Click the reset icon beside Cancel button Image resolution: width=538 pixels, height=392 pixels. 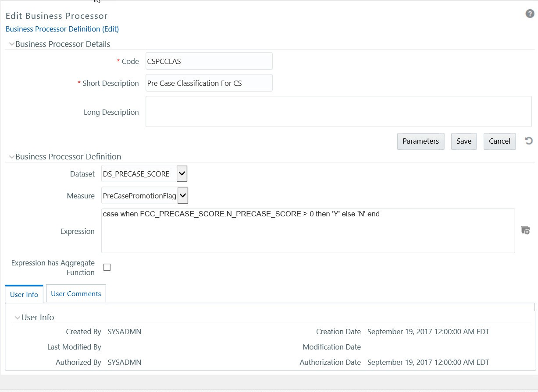529,141
